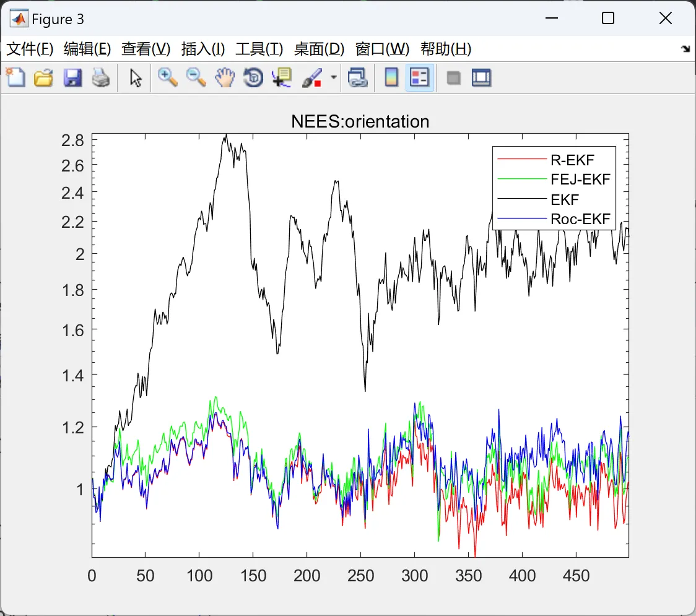Image resolution: width=696 pixels, height=616 pixels.
Task: Click the New Figure toolbar icon
Action: pos(15,77)
